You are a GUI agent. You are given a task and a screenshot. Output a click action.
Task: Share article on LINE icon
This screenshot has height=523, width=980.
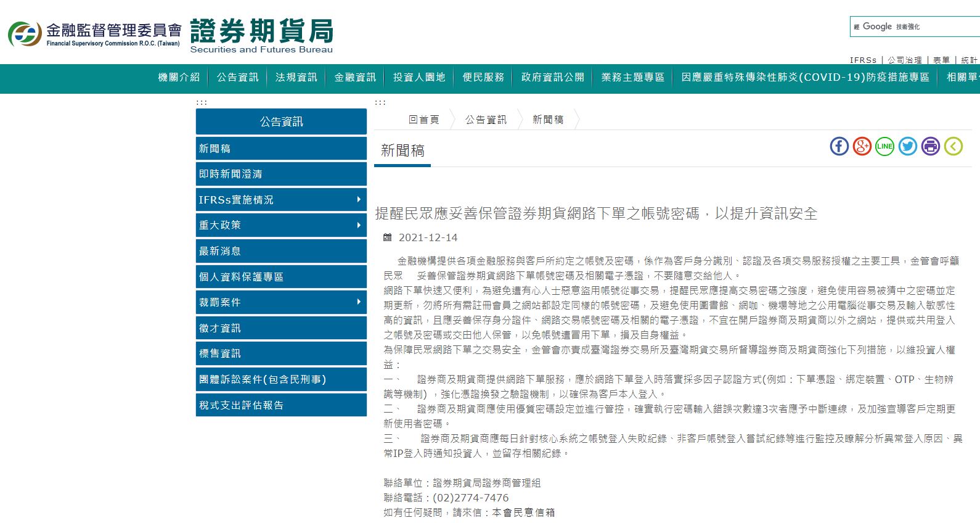click(884, 146)
